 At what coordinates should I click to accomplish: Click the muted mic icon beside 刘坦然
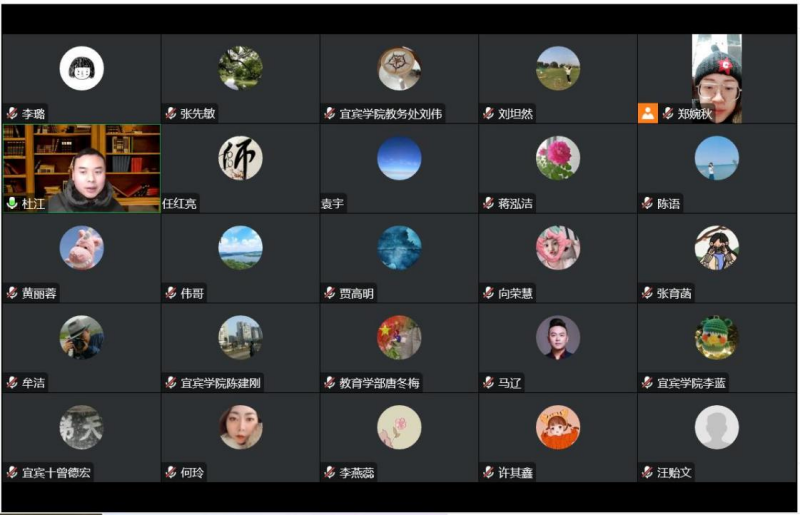pos(489,113)
